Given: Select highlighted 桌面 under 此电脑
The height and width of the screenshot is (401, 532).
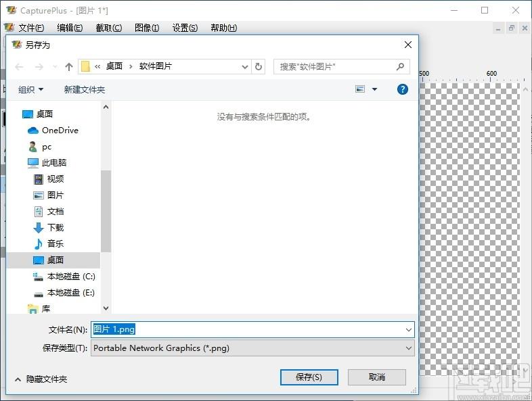Looking at the screenshot, I should [53, 260].
